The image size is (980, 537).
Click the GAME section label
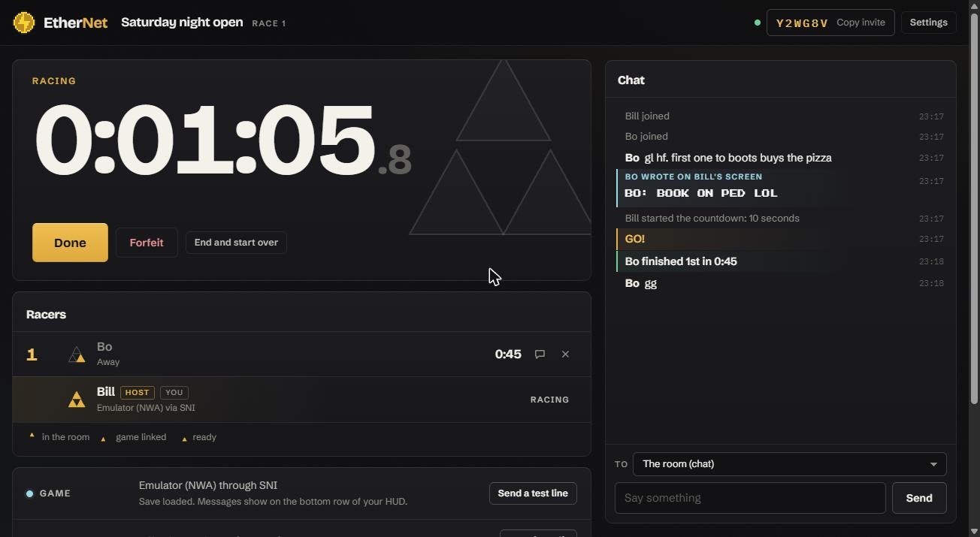click(55, 493)
